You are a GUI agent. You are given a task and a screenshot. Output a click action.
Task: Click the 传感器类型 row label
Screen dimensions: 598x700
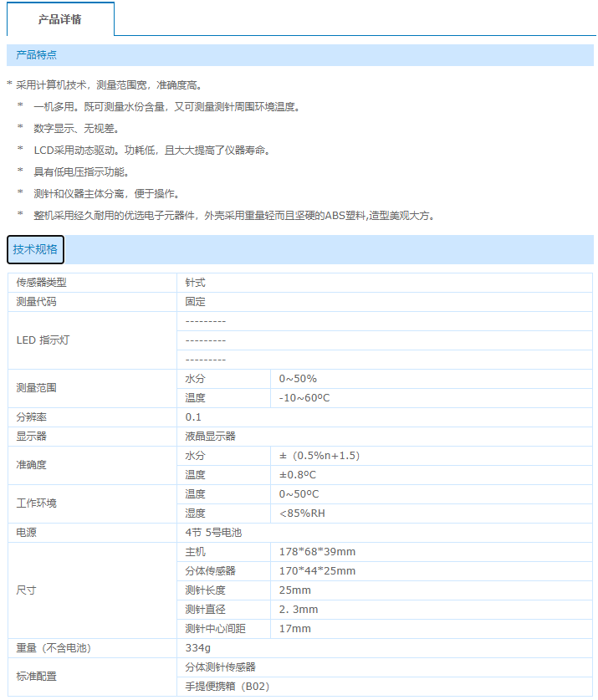[42, 283]
